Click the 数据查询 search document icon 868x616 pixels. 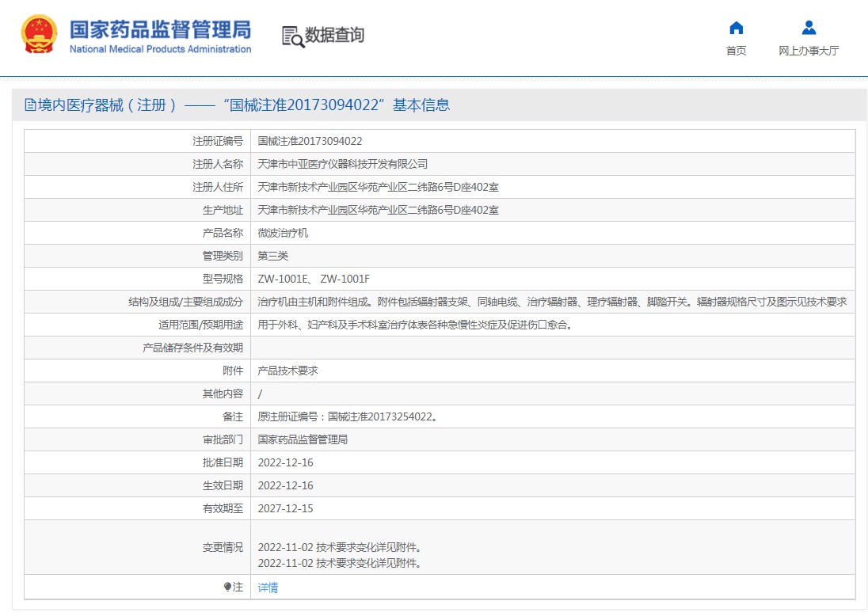click(293, 36)
